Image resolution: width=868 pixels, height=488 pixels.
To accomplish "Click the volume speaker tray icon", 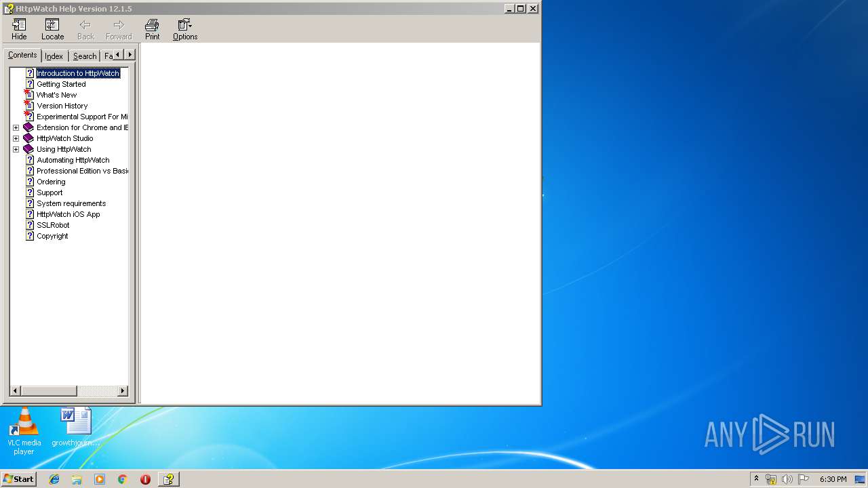I will (x=787, y=479).
